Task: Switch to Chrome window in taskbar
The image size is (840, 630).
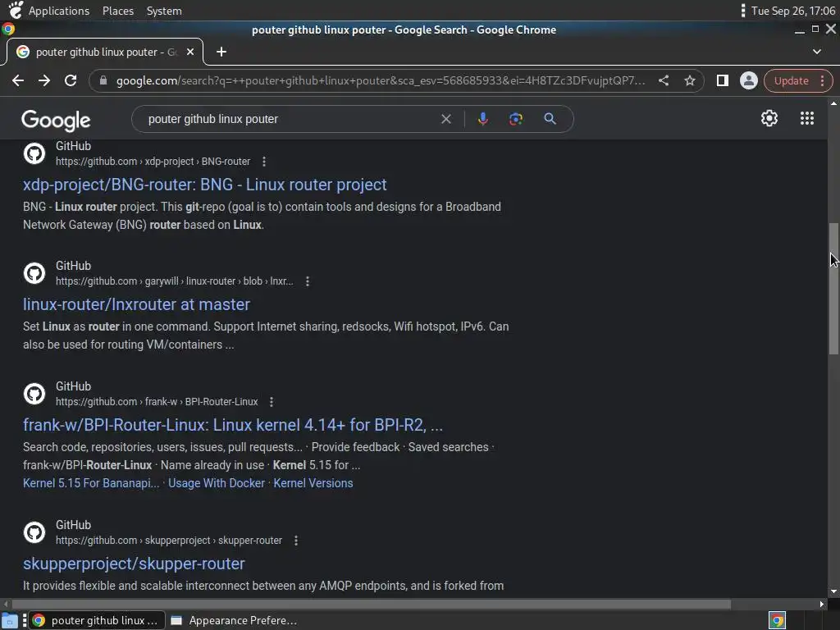Action: 97,620
